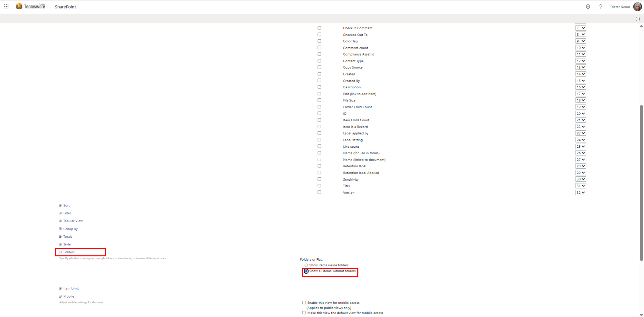Select Show items inside folders option
This screenshot has width=644, height=317.
306,265
